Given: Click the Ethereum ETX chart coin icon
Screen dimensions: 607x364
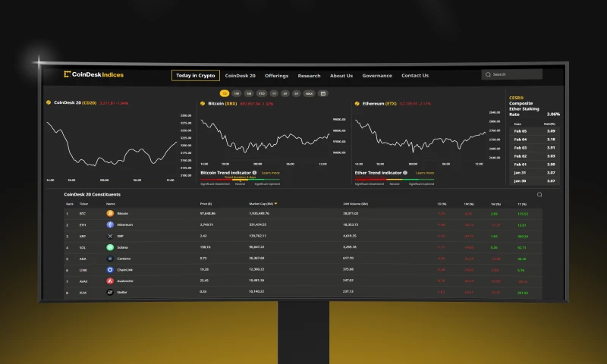Looking at the screenshot, I should [357, 103].
